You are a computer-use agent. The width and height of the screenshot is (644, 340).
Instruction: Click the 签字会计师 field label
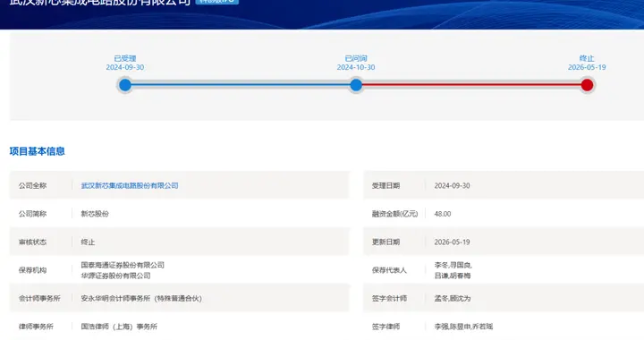(389, 299)
